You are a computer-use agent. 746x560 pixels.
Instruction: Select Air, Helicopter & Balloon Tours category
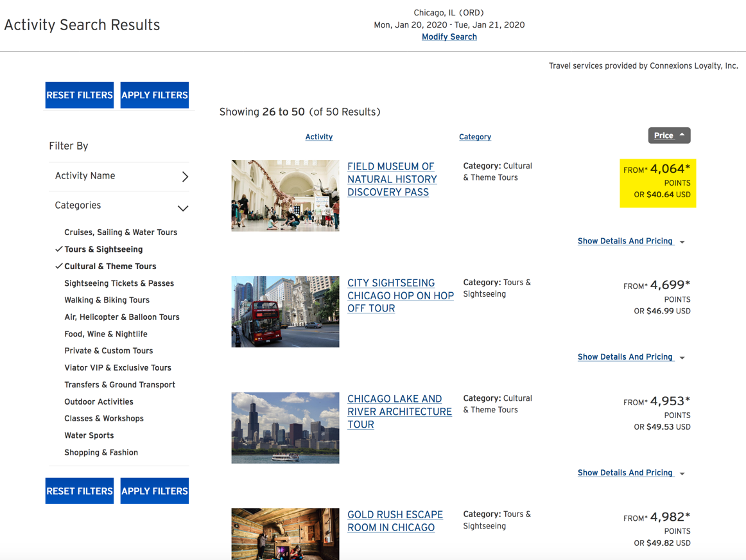tap(122, 317)
